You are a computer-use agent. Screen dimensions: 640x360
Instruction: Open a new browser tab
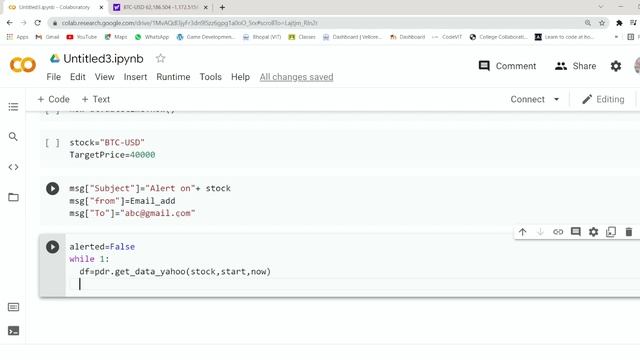222,7
